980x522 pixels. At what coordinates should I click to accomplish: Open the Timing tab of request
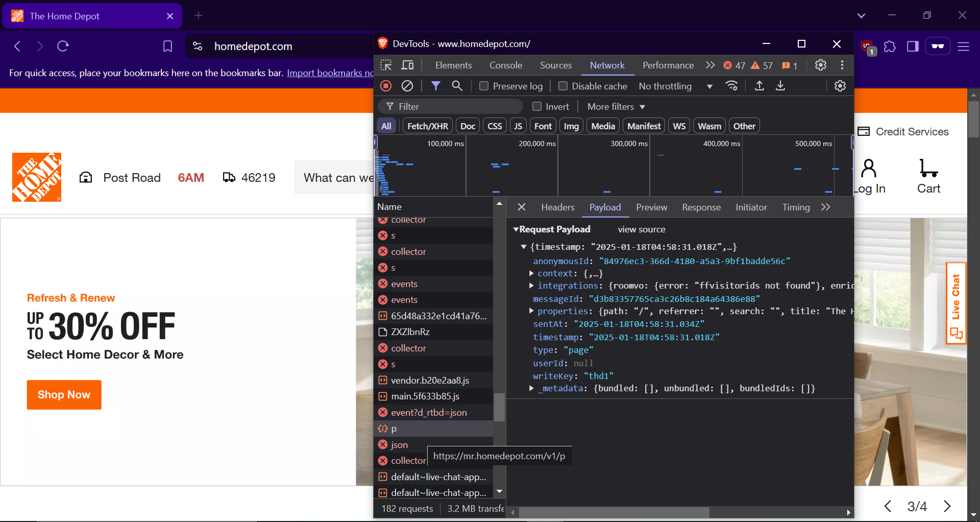(796, 207)
